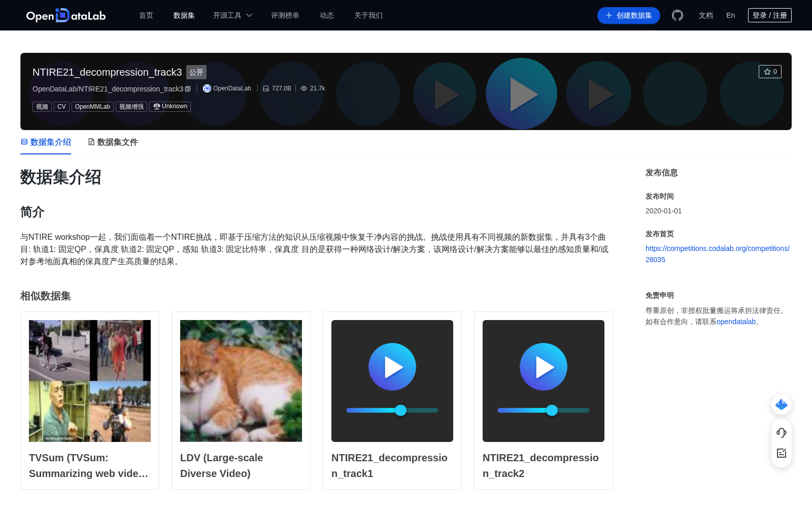
Task: Click the CV tag
Action: (x=61, y=107)
